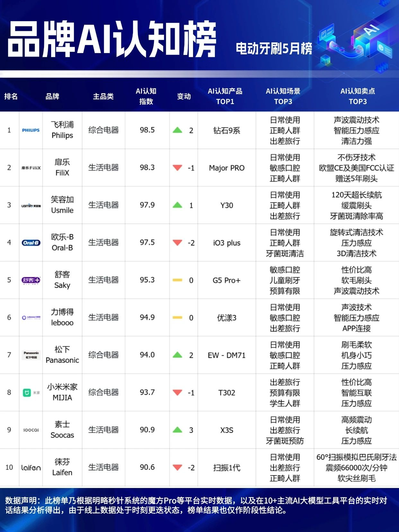This screenshot has width=399, height=532.
Task: Click the Panasonic logo in row 7
Action: coord(31,355)
